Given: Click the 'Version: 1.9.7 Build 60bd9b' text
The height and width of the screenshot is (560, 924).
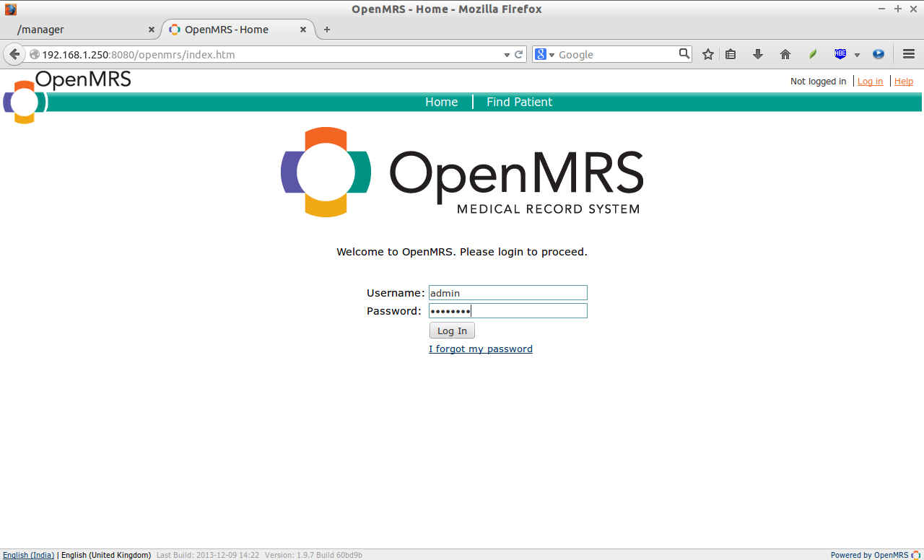Looking at the screenshot, I should [x=313, y=555].
